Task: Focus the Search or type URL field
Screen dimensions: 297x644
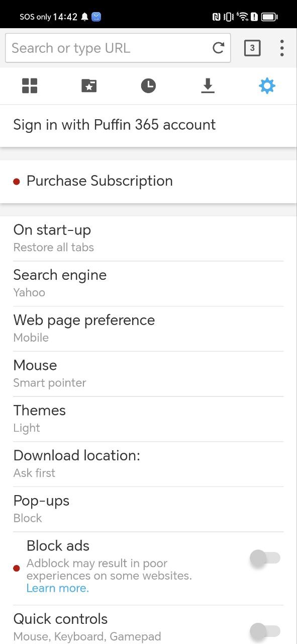Action: [x=118, y=48]
